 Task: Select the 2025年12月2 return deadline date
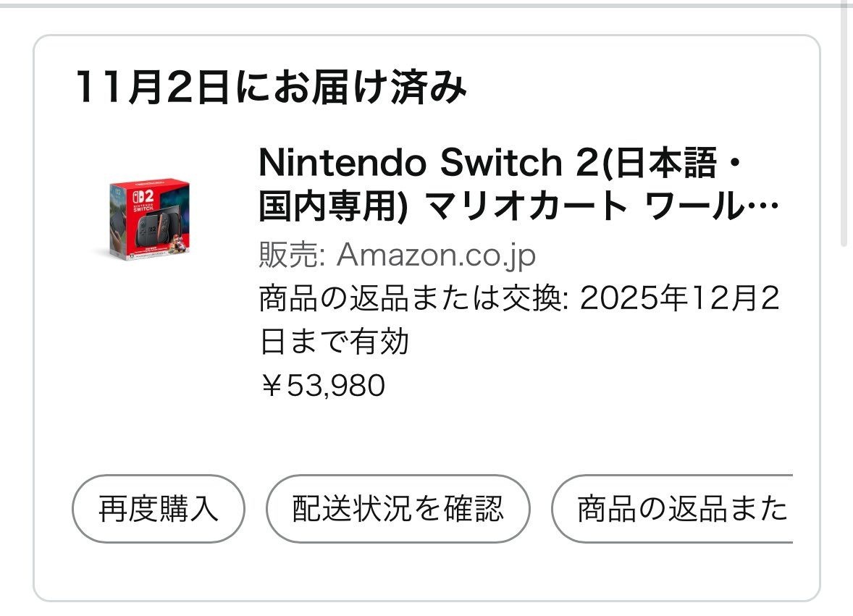678,299
